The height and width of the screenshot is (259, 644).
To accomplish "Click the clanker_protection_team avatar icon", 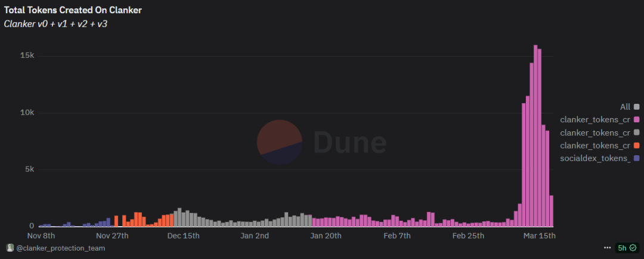I will [10, 248].
